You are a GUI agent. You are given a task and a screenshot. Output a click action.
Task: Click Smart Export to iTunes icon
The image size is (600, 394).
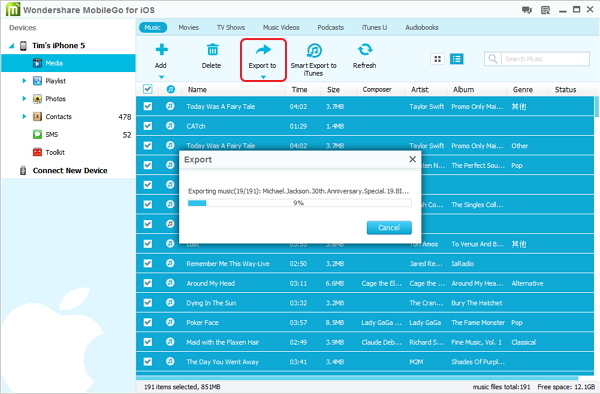[x=314, y=50]
